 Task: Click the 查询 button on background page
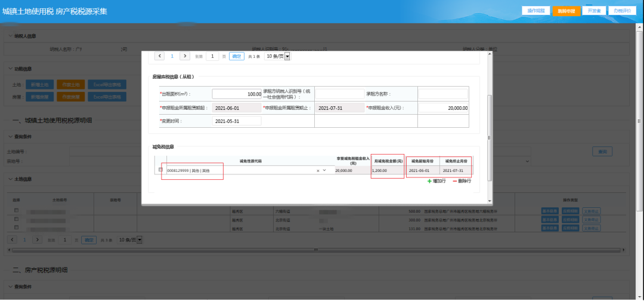(602, 151)
